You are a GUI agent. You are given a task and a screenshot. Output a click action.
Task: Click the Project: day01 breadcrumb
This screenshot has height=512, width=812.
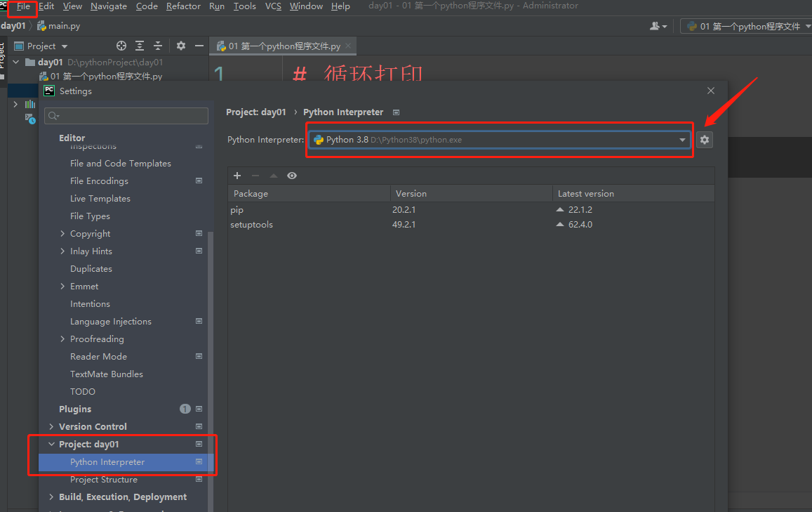pos(256,112)
